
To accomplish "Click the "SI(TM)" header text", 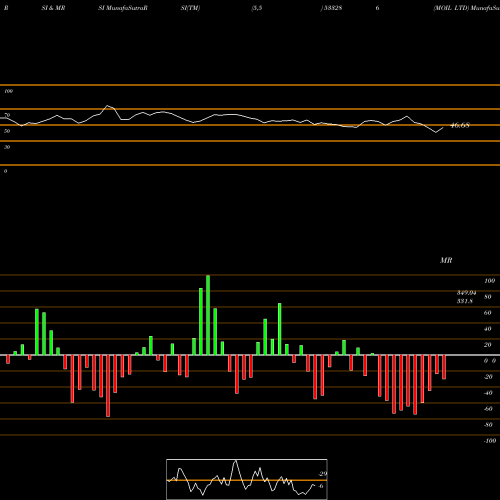I will [x=190, y=8].
